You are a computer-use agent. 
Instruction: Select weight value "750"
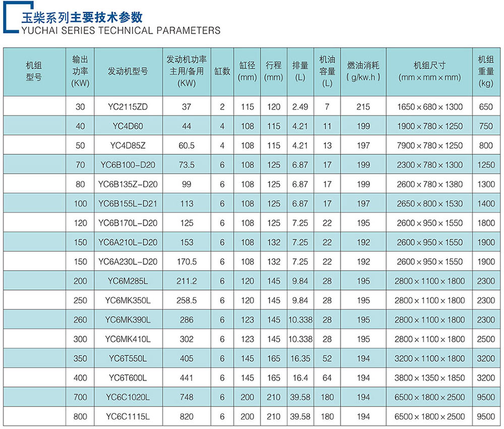pos(486,126)
